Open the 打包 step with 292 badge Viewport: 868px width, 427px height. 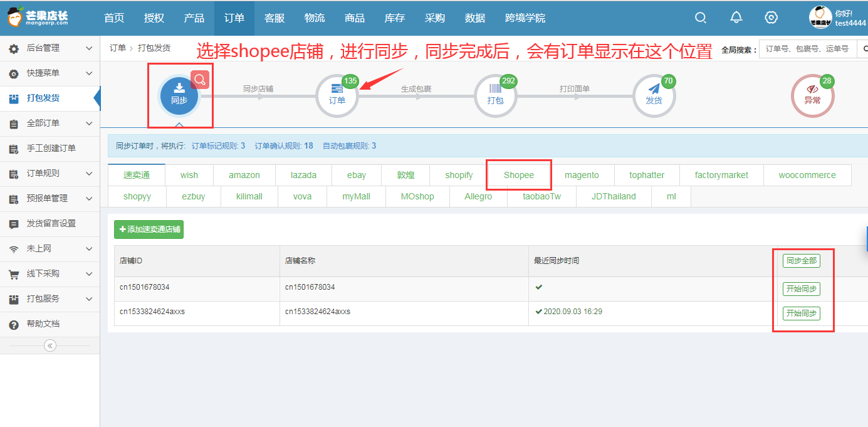click(495, 96)
